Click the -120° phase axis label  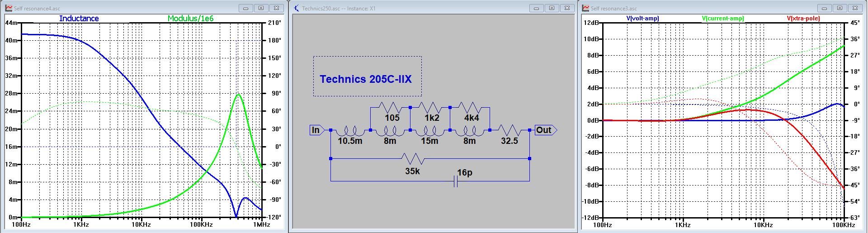pos(274,217)
